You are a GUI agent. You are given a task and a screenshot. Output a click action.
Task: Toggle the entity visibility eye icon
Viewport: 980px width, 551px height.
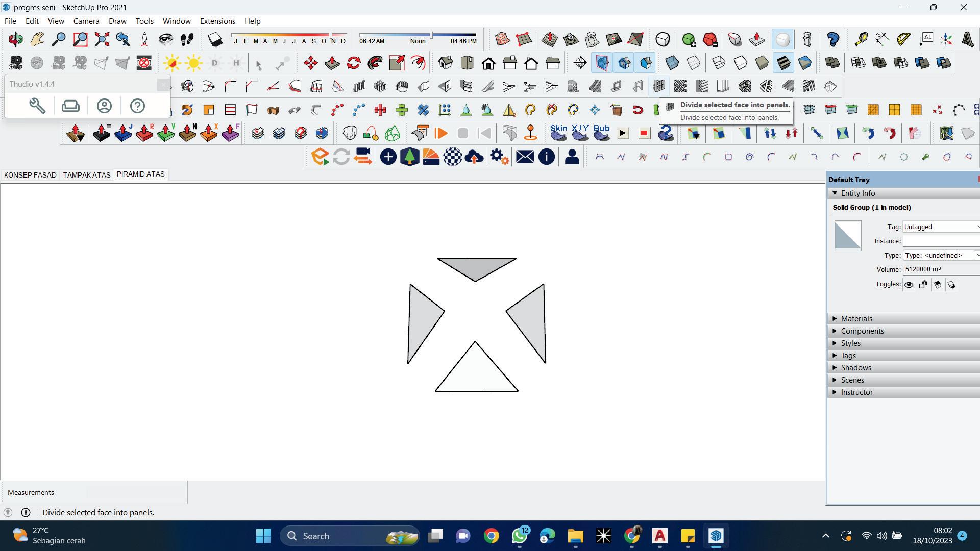click(x=909, y=285)
